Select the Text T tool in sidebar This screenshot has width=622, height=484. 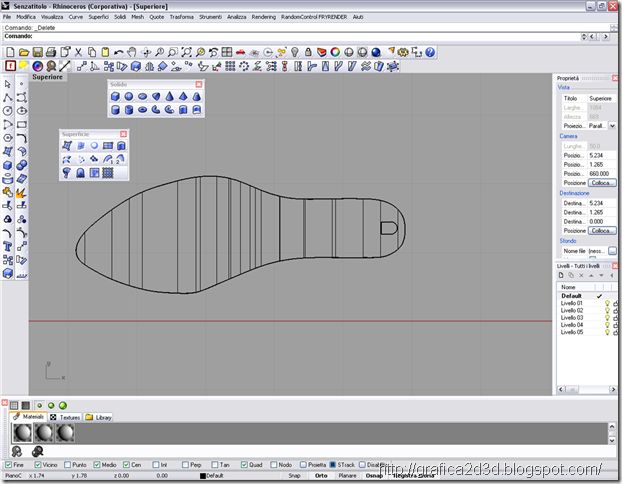[8, 247]
